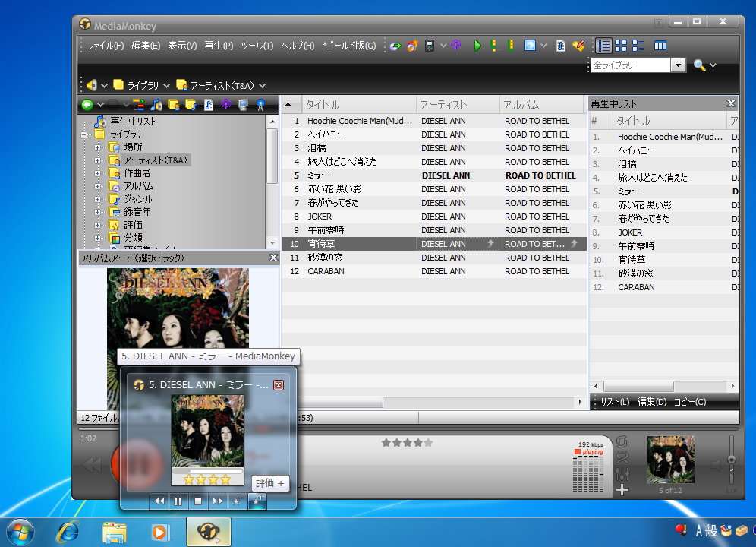Click the タイトル column header in the track list
Screen dimensions: 756x547
tap(359, 104)
